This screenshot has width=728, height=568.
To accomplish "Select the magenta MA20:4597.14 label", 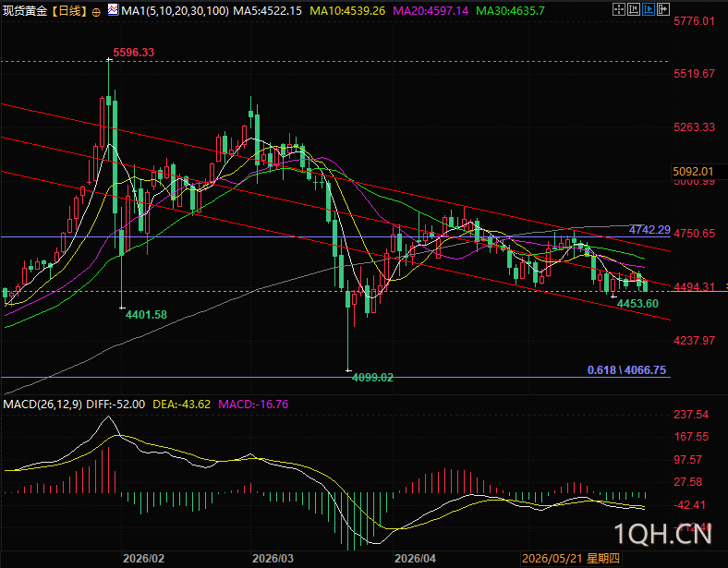I will [x=431, y=11].
